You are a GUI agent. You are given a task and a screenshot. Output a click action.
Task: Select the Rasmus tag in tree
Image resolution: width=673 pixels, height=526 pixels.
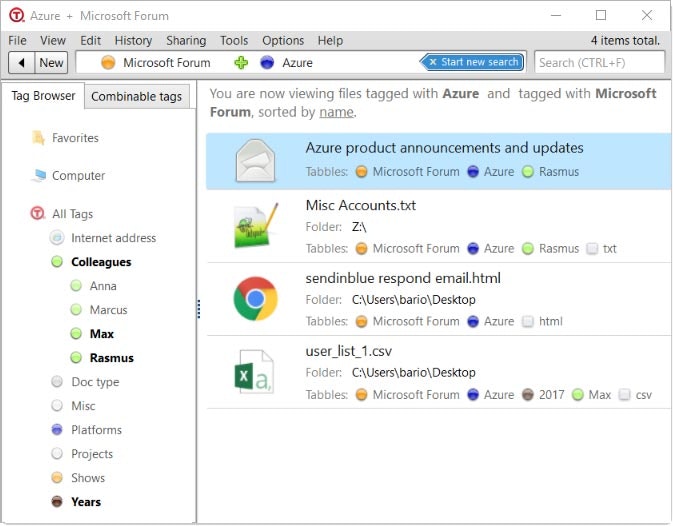coord(102,358)
